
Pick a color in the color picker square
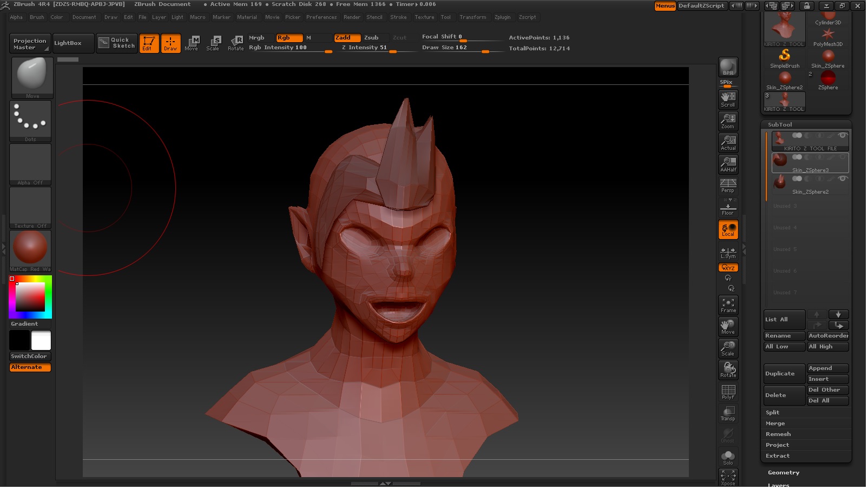(x=30, y=298)
